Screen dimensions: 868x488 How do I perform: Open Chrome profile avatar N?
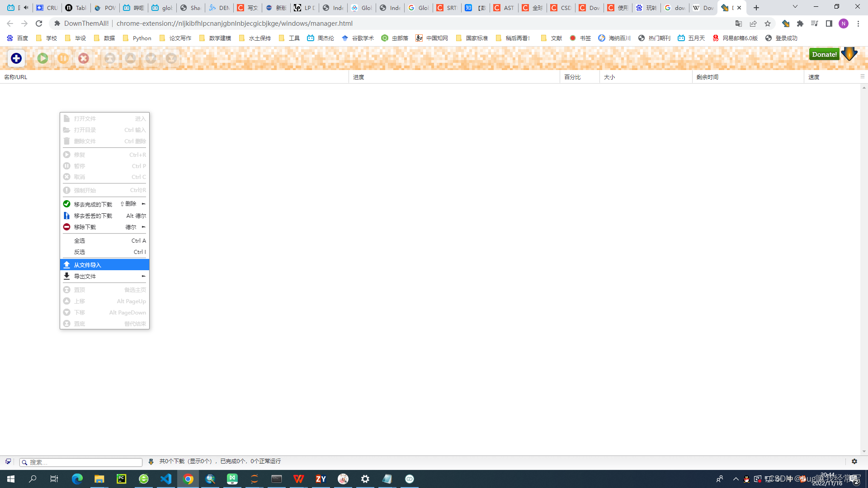coord(844,23)
